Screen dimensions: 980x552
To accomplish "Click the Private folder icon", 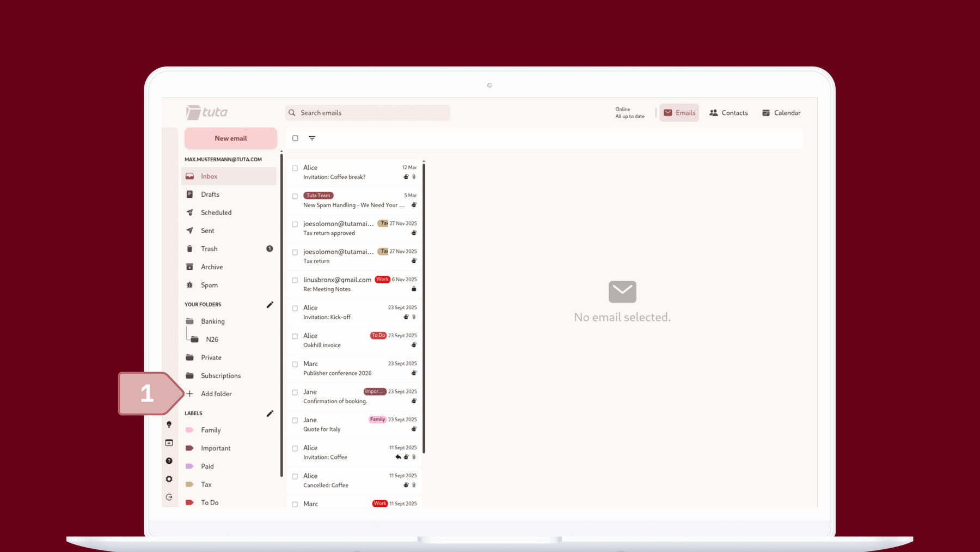I will click(x=189, y=357).
